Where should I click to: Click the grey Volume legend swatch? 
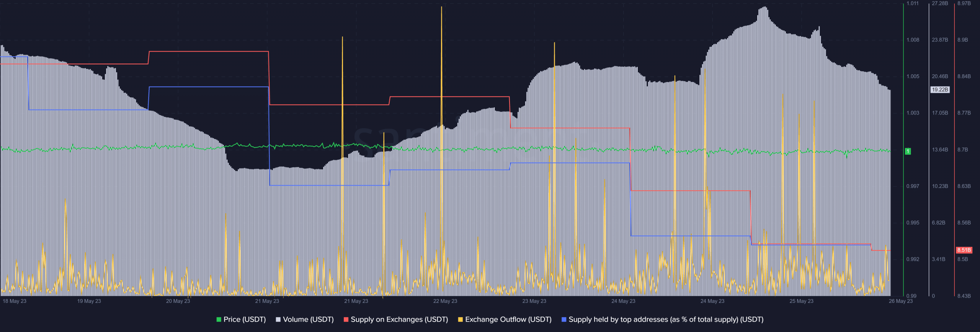pyautogui.click(x=278, y=320)
